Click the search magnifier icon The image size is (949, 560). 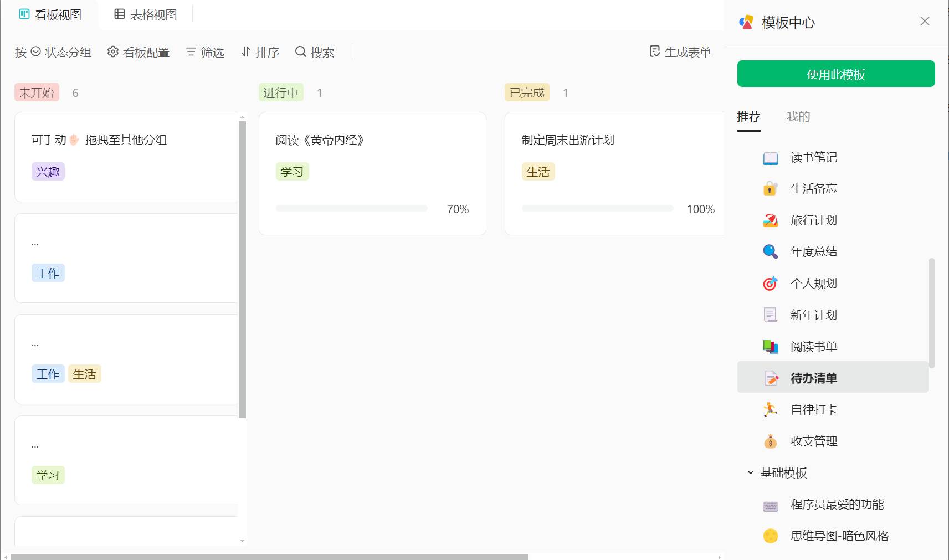301,52
